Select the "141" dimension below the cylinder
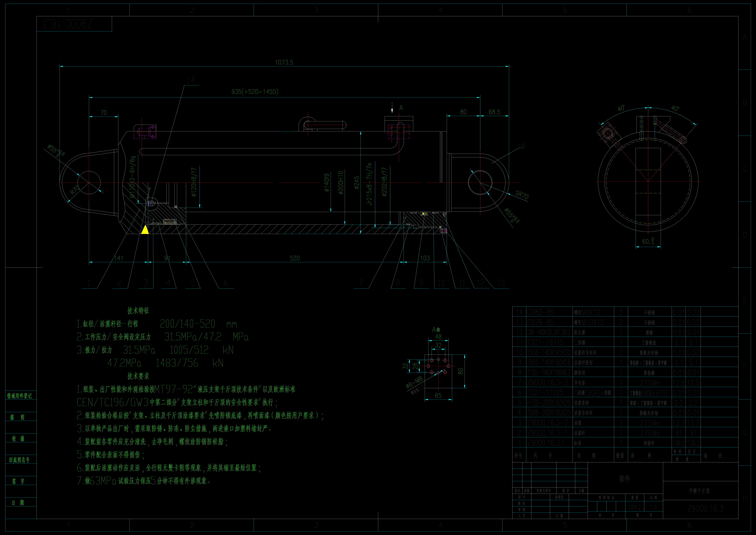Viewport: 756px width, 535px height. coord(119,258)
